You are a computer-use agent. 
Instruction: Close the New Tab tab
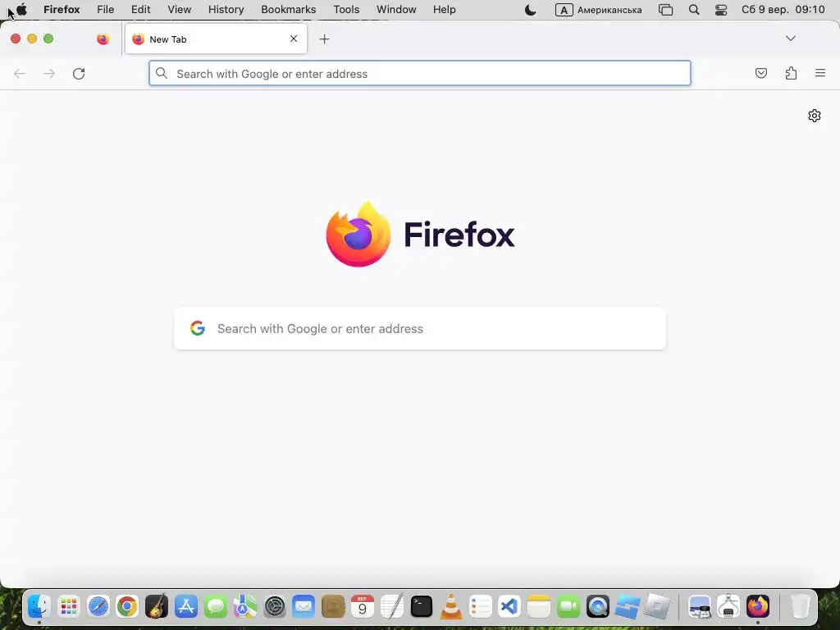pyautogui.click(x=294, y=39)
